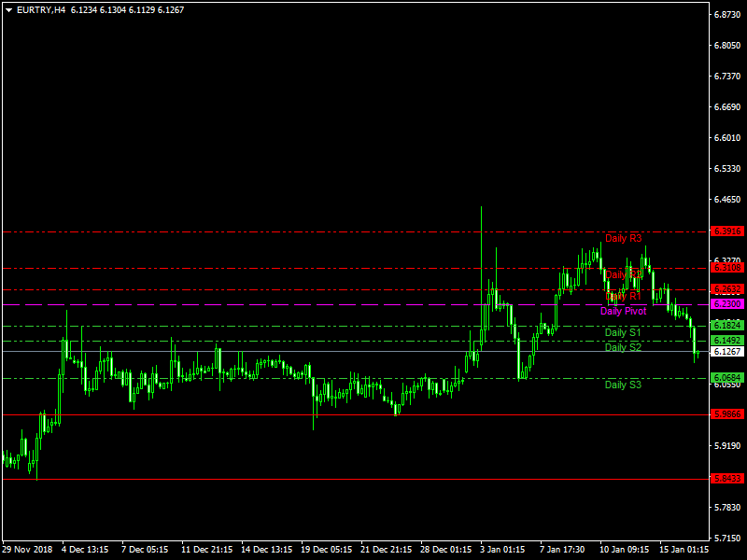Select the Daily S1 support label
The height and width of the screenshot is (560, 747).
(x=623, y=332)
